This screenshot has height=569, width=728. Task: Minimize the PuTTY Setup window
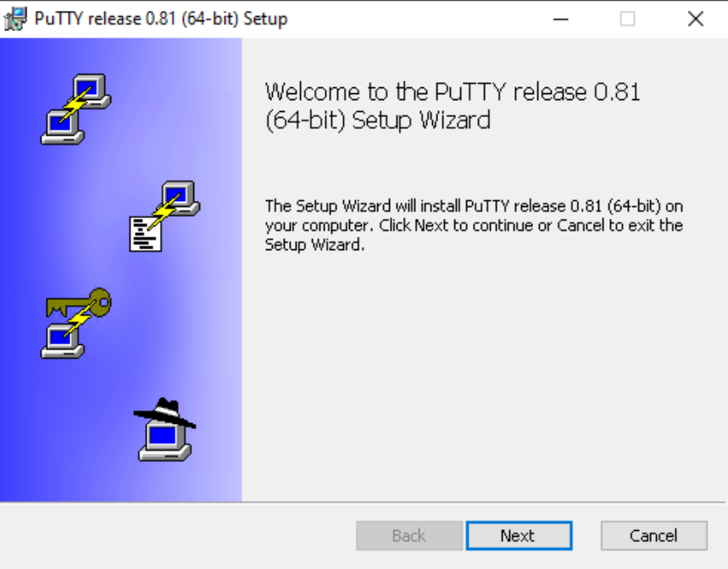click(561, 19)
